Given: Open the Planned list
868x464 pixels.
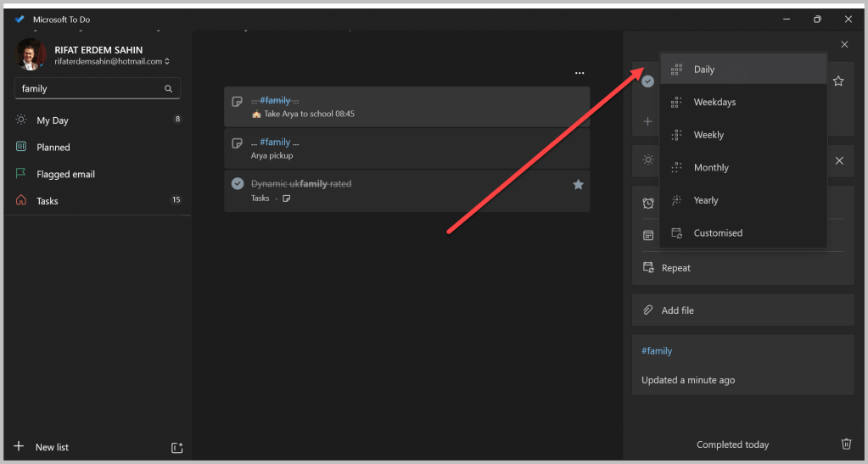Looking at the screenshot, I should pyautogui.click(x=98, y=148).
